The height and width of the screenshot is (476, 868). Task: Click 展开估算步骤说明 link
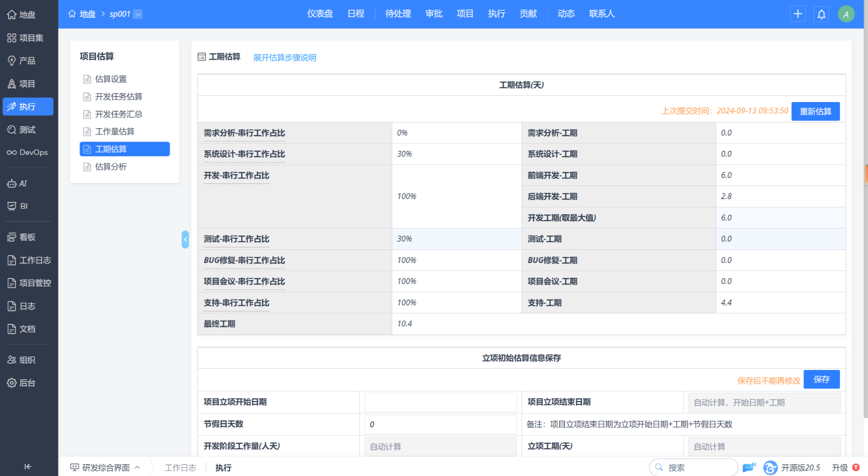285,58
